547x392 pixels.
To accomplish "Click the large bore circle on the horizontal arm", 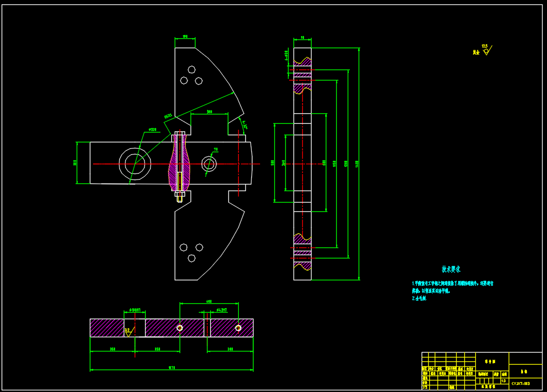I will [135, 164].
